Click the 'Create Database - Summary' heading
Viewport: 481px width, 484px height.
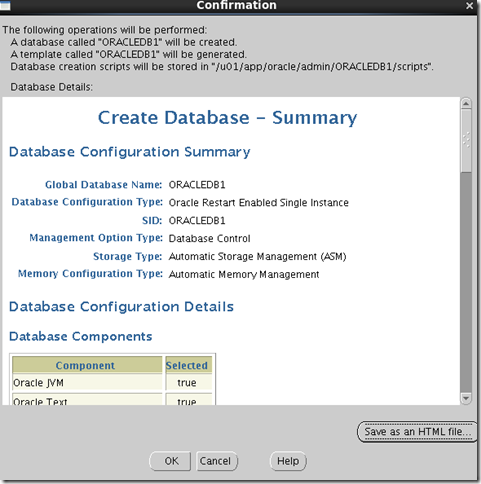click(x=227, y=118)
